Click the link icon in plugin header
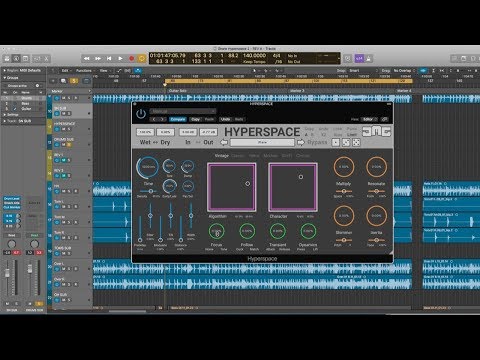The height and width of the screenshot is (360, 480). pyautogui.click(x=385, y=119)
